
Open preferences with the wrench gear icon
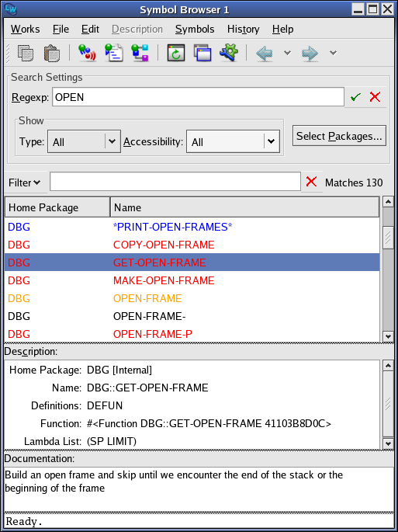tap(229, 53)
